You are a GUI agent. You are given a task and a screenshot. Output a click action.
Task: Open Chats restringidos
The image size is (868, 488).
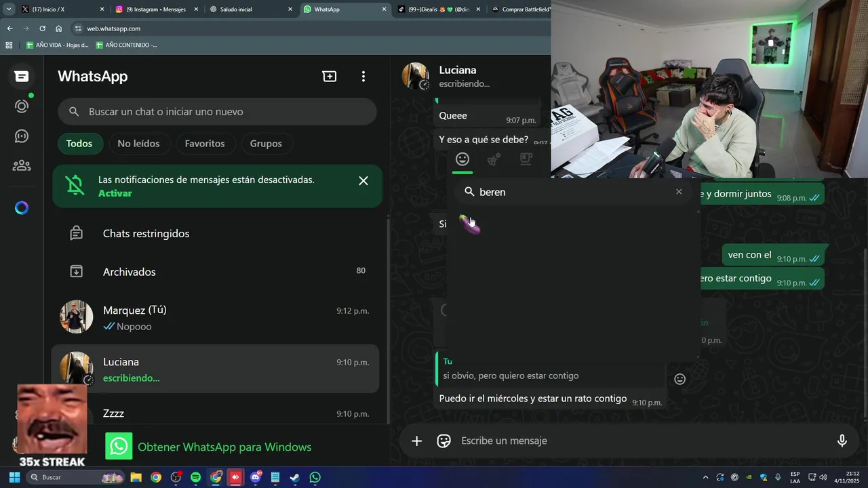(x=216, y=233)
